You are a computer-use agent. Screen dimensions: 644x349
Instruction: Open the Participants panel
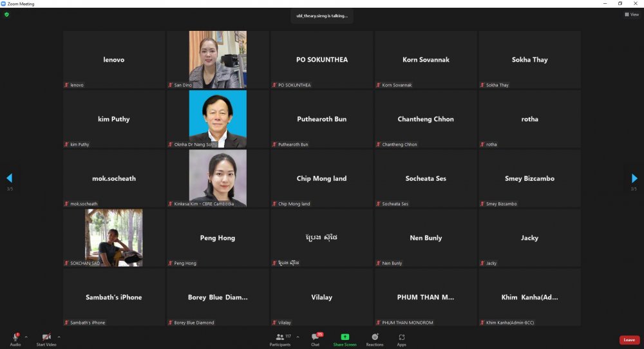pyautogui.click(x=279, y=337)
